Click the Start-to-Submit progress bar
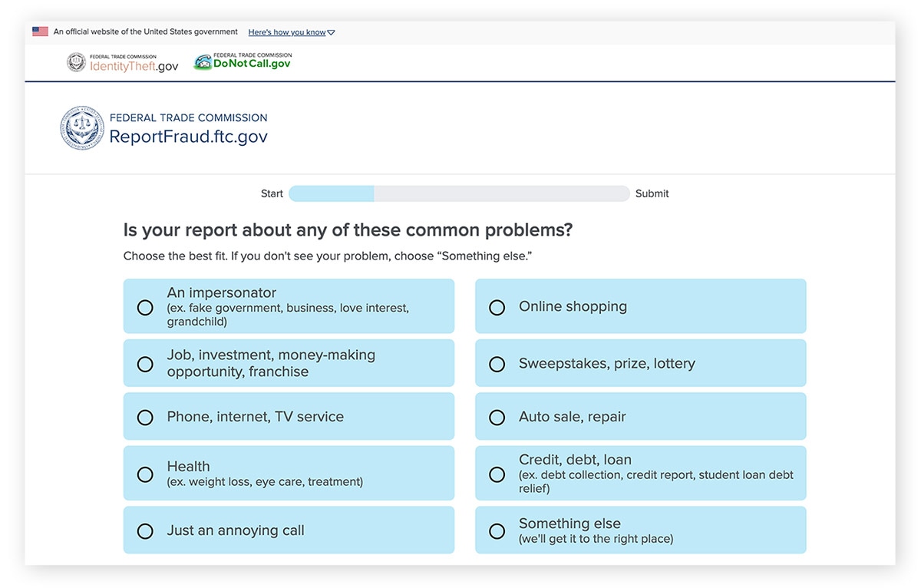The image size is (921, 588). pyautogui.click(x=459, y=193)
